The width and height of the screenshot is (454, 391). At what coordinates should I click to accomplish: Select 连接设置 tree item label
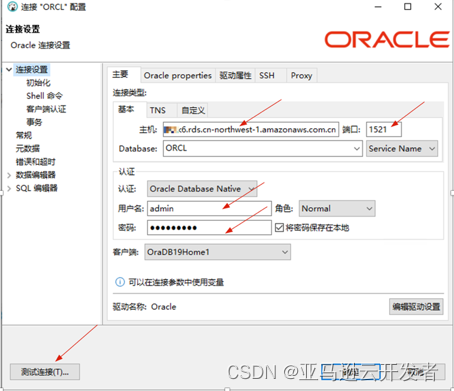pyautogui.click(x=32, y=69)
